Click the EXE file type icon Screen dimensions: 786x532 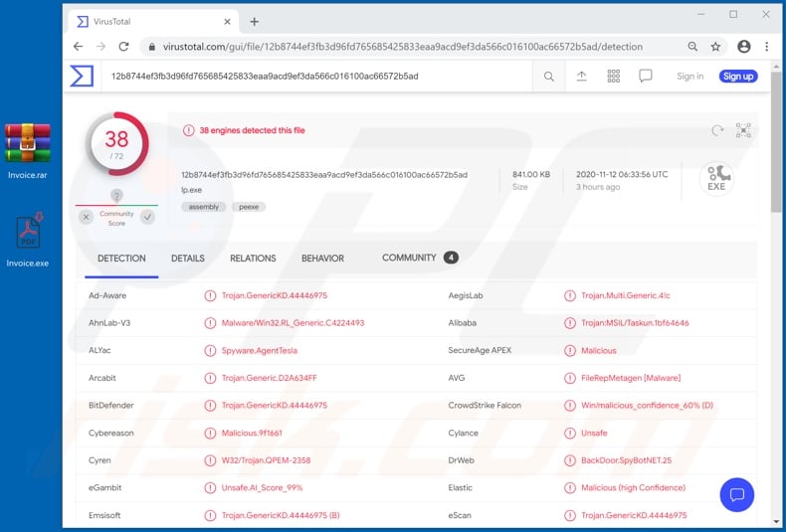tap(716, 178)
